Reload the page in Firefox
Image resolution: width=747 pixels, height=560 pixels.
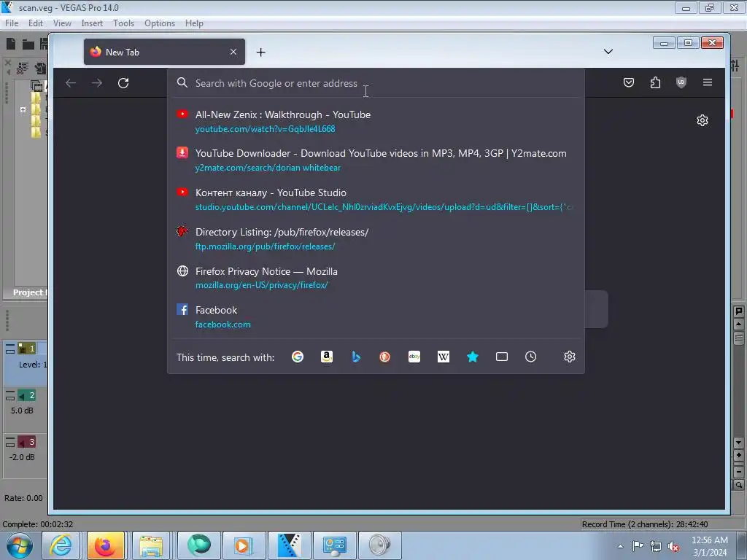pyautogui.click(x=123, y=83)
